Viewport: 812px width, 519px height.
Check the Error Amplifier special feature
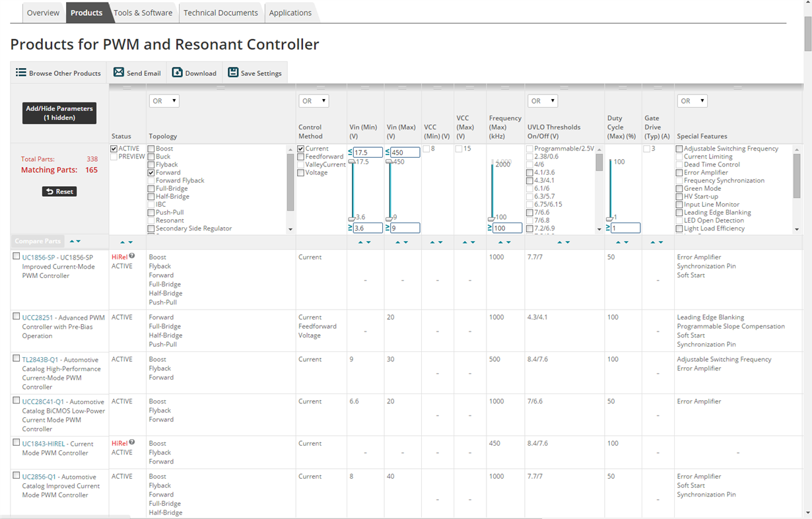pyautogui.click(x=679, y=172)
